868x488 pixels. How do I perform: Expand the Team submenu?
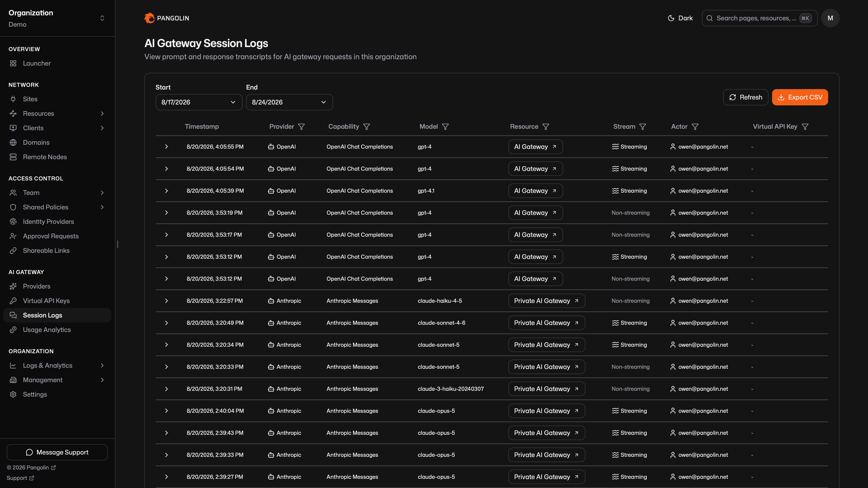57,193
